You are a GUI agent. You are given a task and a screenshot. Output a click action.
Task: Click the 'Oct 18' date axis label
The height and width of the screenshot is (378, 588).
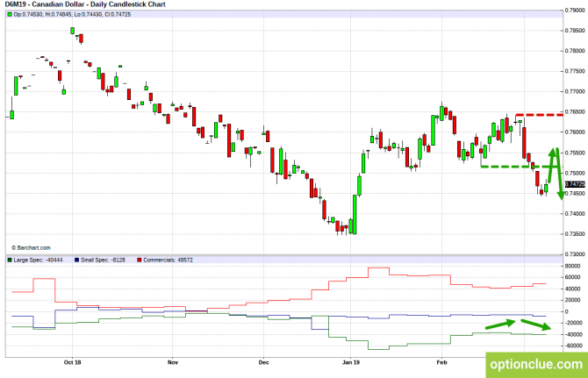[72, 362]
